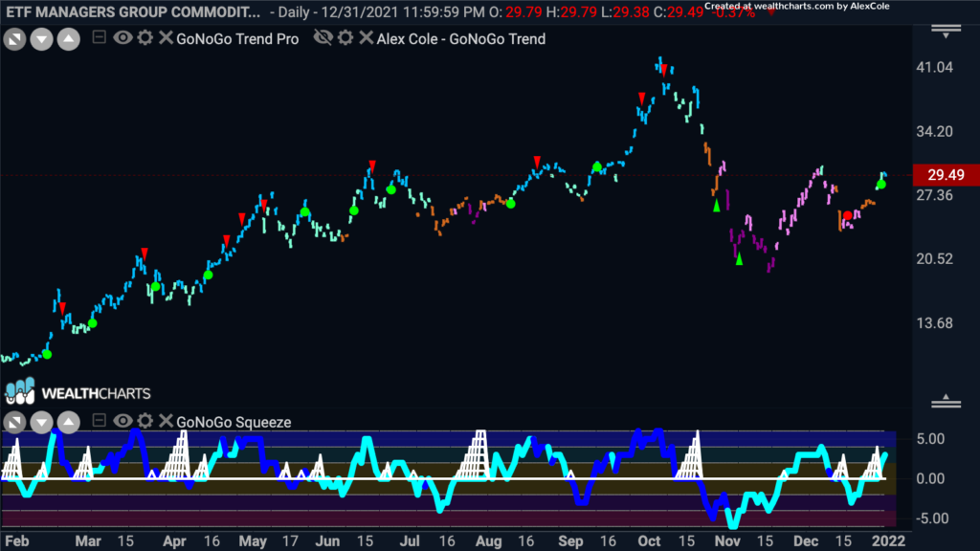The width and height of the screenshot is (980, 551).
Task: Toggle visibility of GoNoGo Squeeze
Action: point(122,421)
